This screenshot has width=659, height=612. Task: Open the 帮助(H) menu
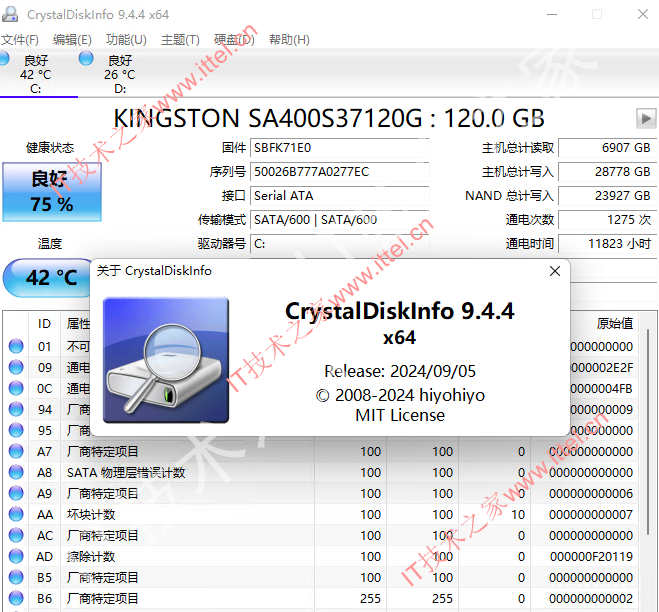point(289,40)
